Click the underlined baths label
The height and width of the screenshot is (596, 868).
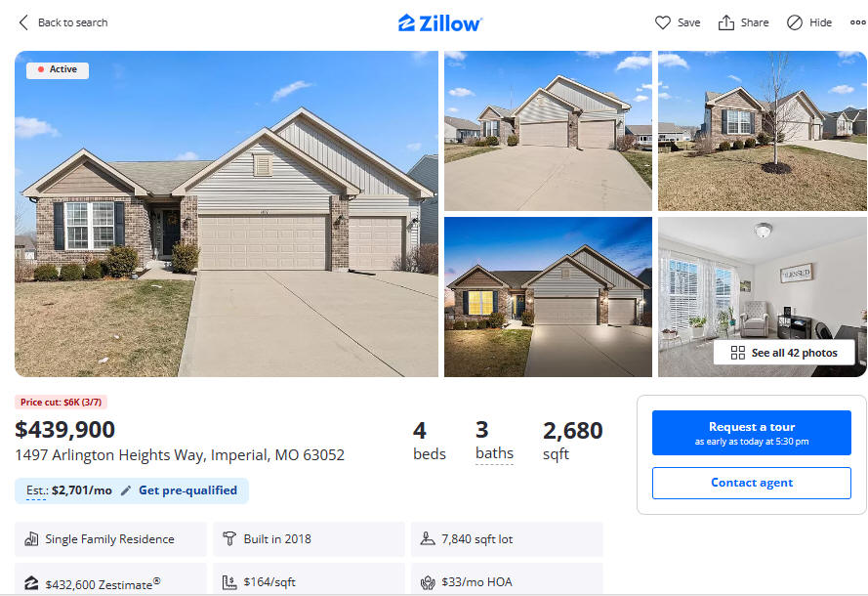(494, 453)
